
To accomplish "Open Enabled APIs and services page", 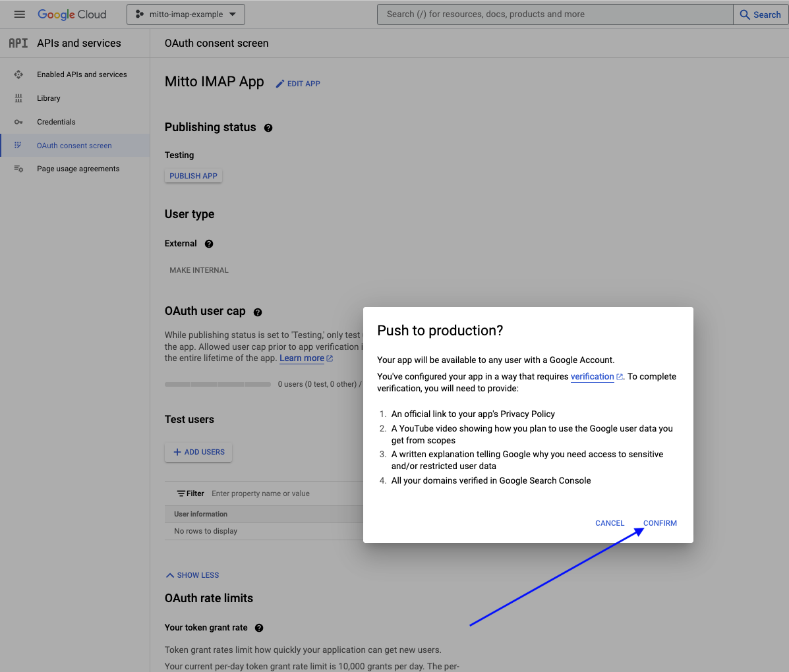I will point(82,74).
